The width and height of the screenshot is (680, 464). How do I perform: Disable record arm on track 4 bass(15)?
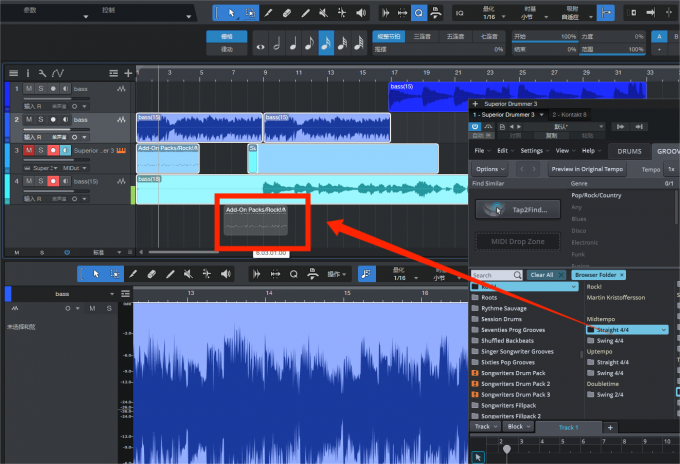(x=52, y=179)
